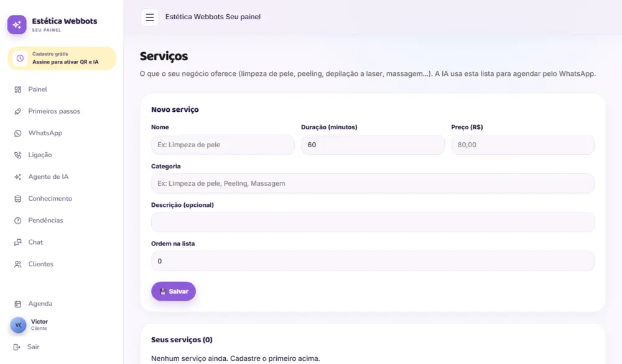Click the Seus serviços (0) heading
The image size is (622, 364).
(x=182, y=340)
